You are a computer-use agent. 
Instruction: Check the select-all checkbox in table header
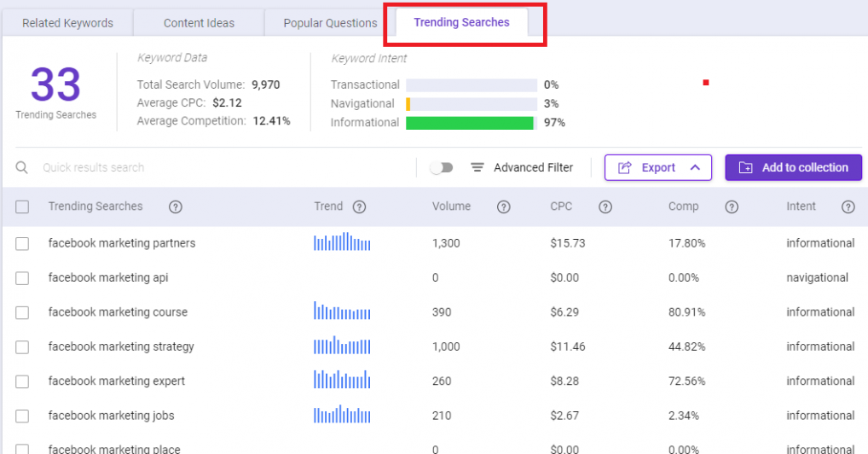click(22, 207)
